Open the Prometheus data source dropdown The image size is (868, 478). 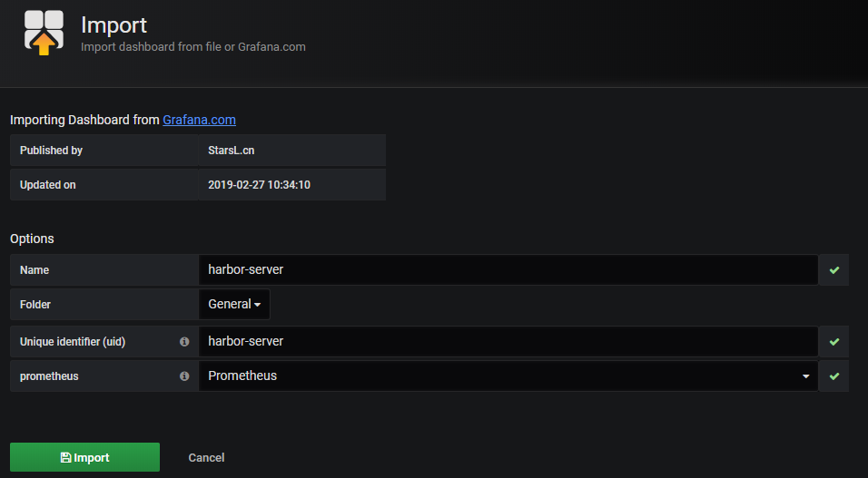(x=508, y=376)
